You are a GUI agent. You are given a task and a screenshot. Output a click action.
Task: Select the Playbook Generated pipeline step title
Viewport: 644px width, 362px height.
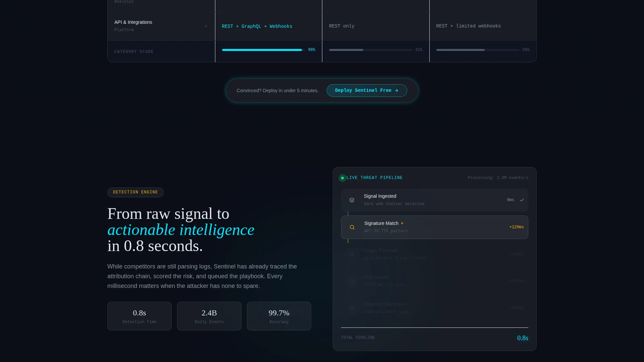(385, 304)
